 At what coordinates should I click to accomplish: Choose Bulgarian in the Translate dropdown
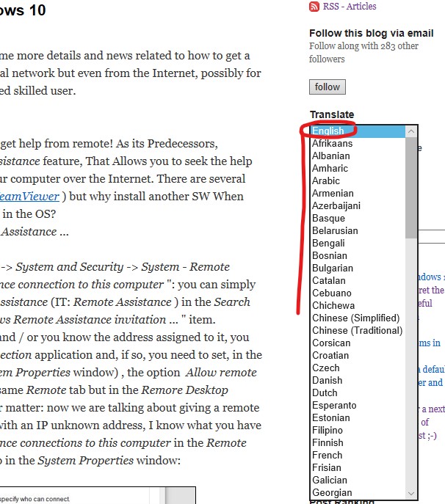332,269
